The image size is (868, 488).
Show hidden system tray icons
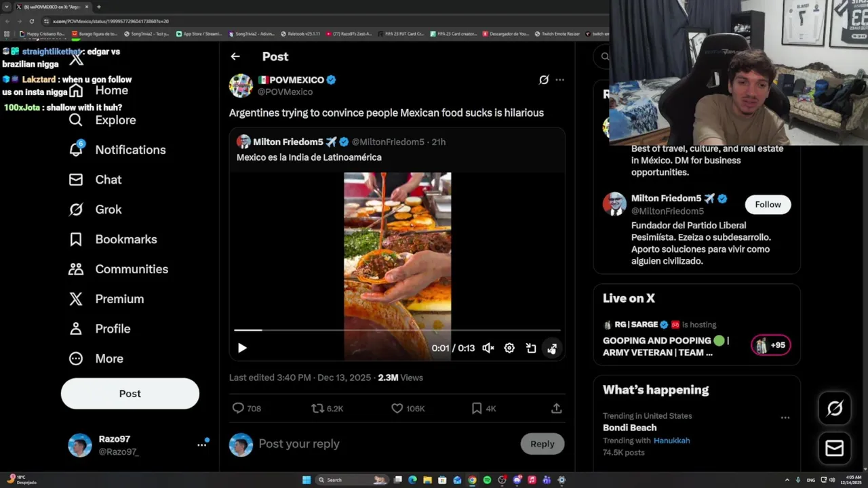click(x=787, y=480)
